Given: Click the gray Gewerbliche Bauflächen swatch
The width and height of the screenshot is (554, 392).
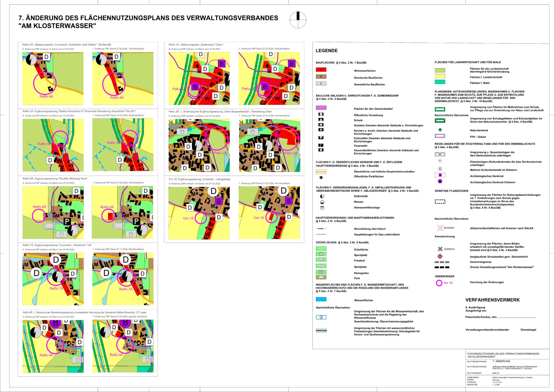Looking at the screenshot, I should click(321, 83).
